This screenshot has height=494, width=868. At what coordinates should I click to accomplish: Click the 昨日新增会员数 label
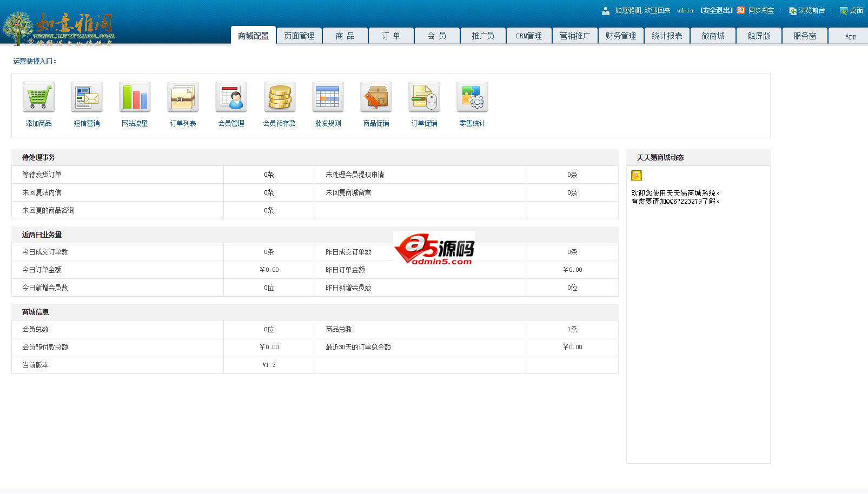(x=348, y=288)
